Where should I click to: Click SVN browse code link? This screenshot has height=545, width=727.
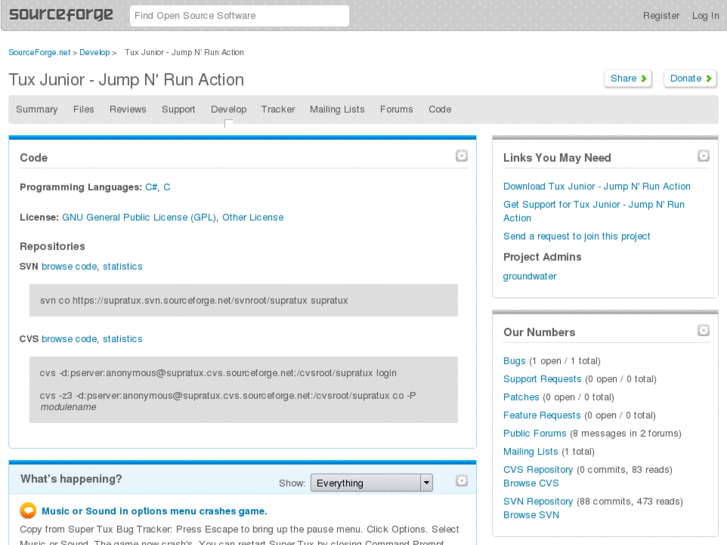tap(69, 266)
